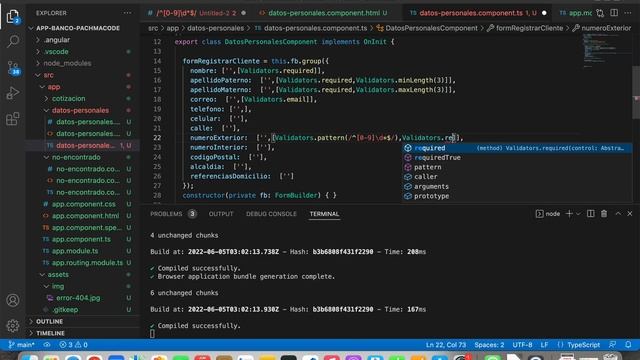
Task: Open datos-personales.component.html editor tab
Action: pos(324,13)
